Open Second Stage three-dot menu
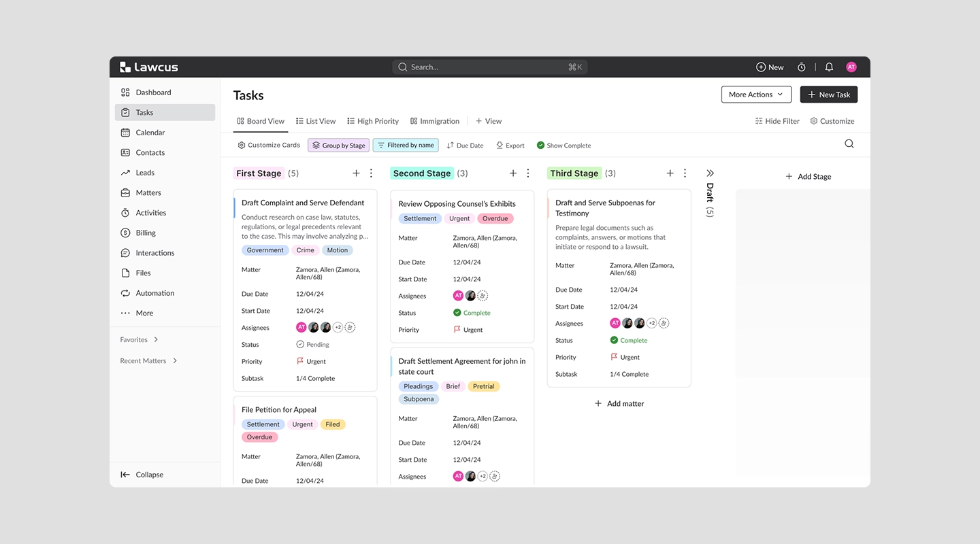The image size is (980, 544). pyautogui.click(x=528, y=173)
